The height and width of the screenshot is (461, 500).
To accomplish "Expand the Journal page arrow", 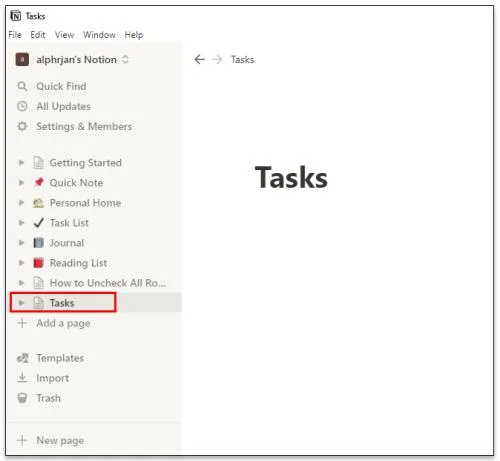I will pos(21,243).
